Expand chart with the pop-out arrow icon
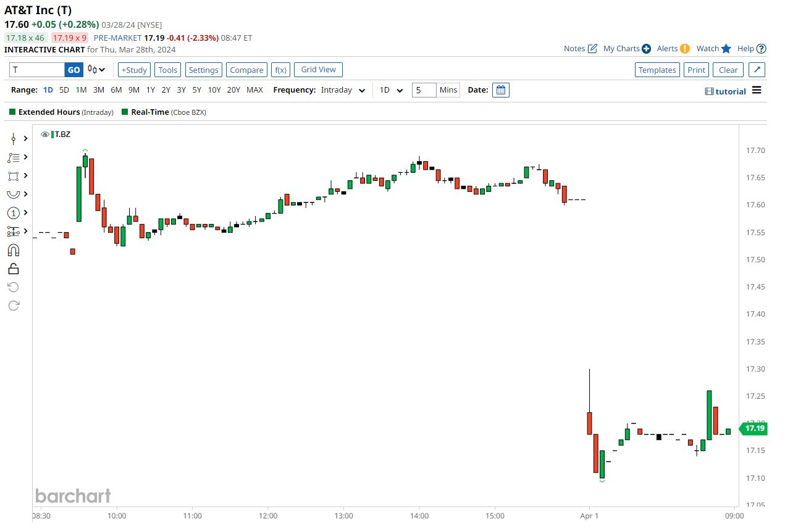Screen dimensions: 785x532 pyautogui.click(x=758, y=70)
